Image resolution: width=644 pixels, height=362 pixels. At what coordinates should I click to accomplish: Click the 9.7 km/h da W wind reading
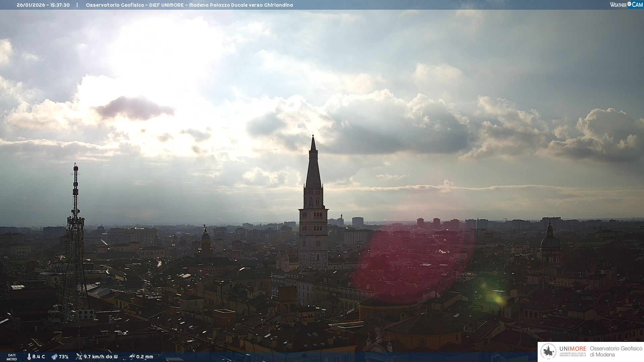point(101,357)
